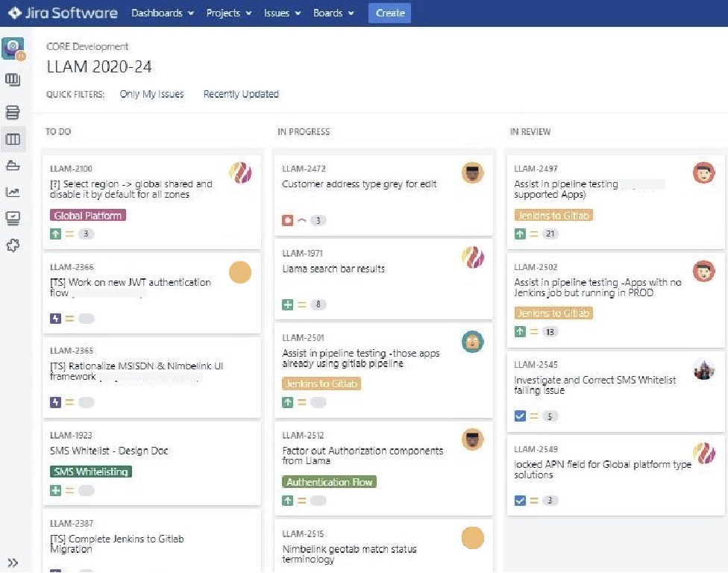Open issue LLAM-2100 card key
The width and height of the screenshot is (728, 573).
71,169
